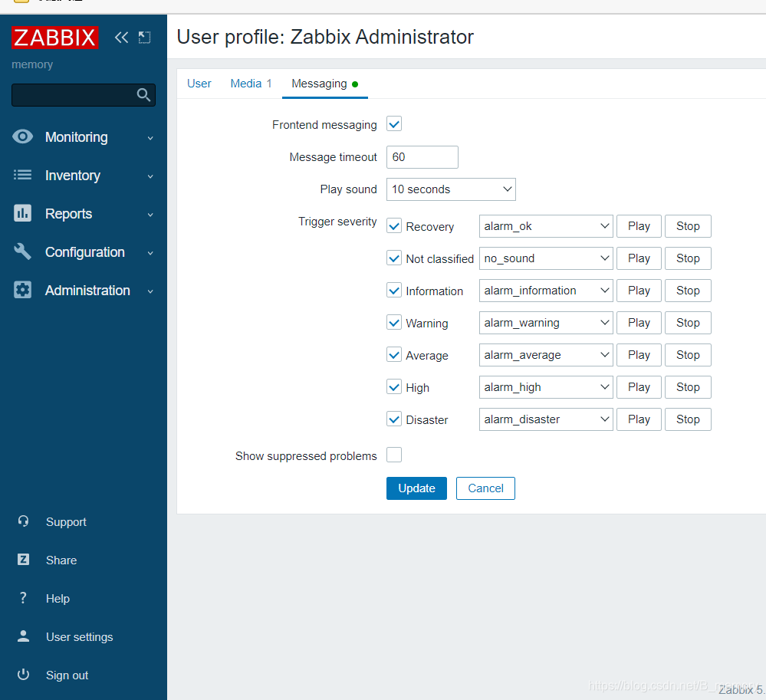Viewport: 766px width, 700px height.
Task: Open the Monitoring menu item
Action: [x=84, y=137]
